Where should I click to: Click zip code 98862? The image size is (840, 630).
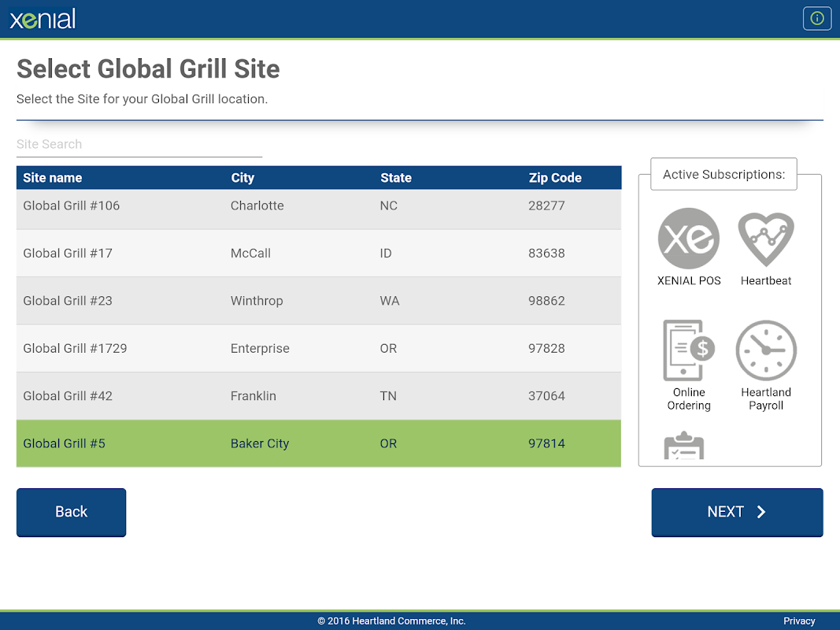pos(546,301)
